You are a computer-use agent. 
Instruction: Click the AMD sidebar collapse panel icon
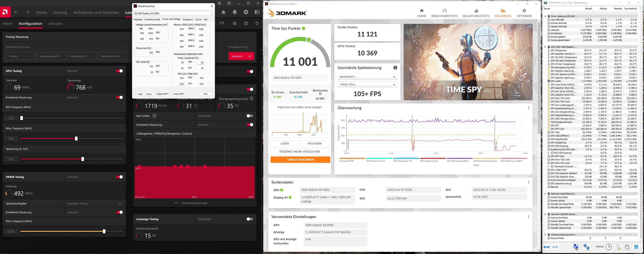[257, 12]
